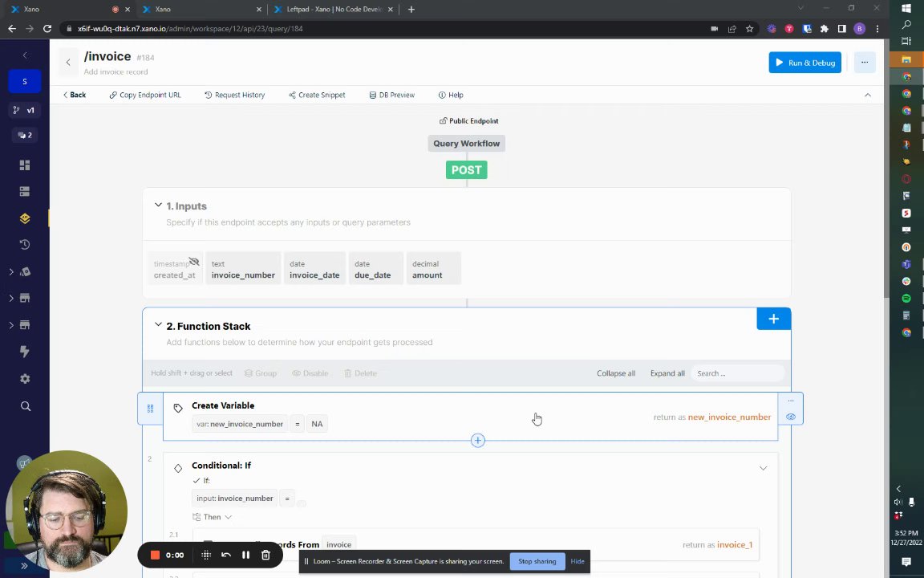Restart recording using Loom undo arrow
This screenshot has width=924, height=578.
[x=225, y=555]
